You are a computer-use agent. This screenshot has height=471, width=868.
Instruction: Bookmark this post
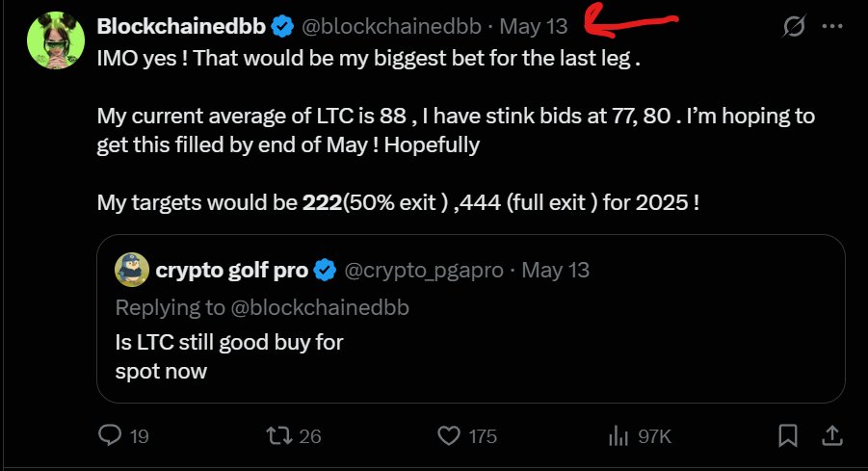coord(788,436)
